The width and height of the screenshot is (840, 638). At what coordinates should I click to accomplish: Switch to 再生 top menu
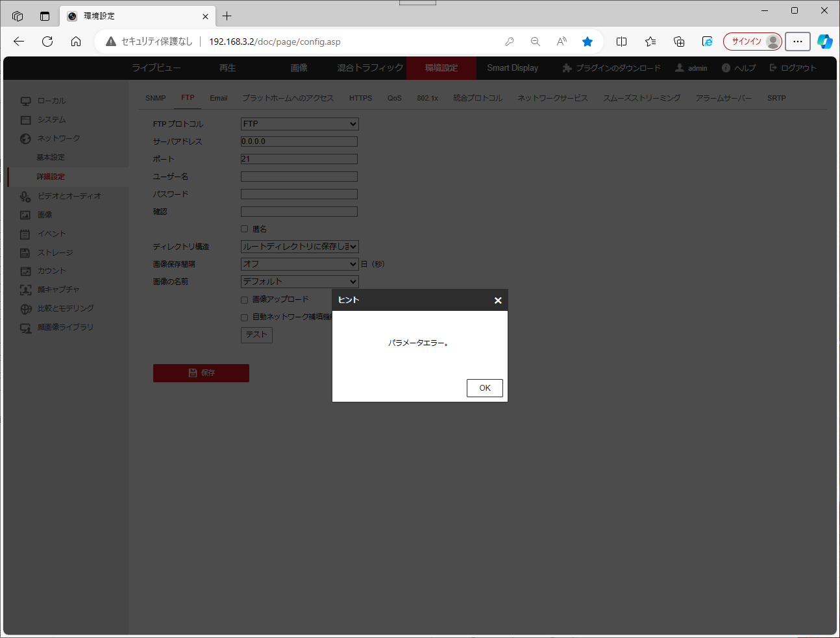point(228,68)
